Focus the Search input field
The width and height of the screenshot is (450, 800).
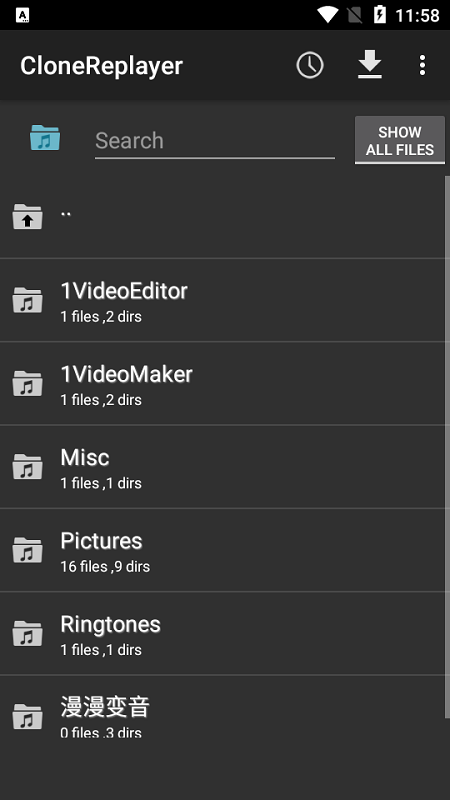tap(215, 141)
